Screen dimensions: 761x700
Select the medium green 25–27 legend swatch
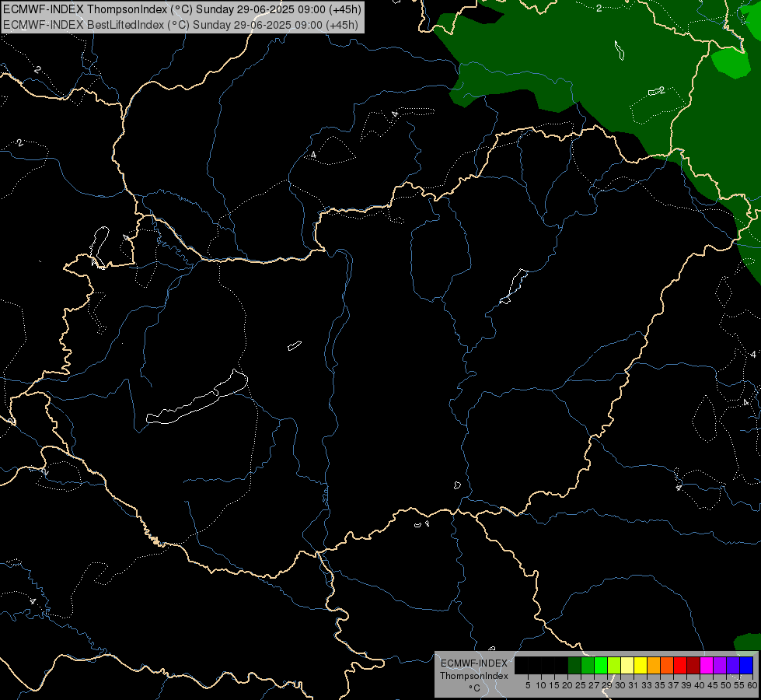[588, 665]
